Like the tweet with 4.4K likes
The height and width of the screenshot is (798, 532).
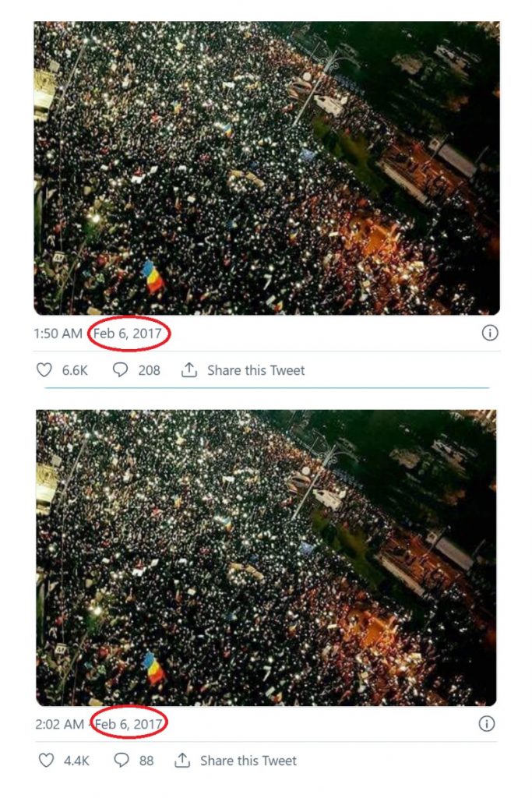[46, 761]
